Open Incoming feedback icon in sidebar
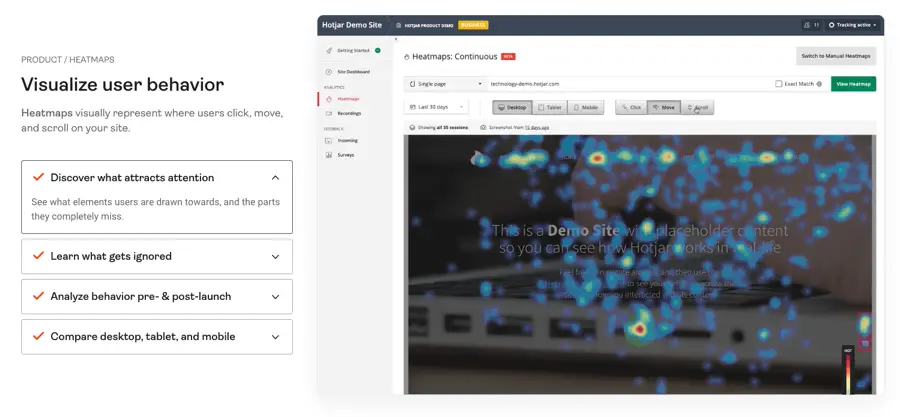900x417 pixels. click(329, 140)
